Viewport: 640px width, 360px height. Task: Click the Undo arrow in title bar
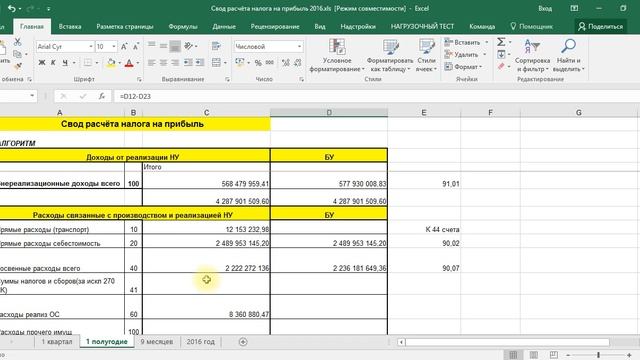pyautogui.click(x=11, y=9)
